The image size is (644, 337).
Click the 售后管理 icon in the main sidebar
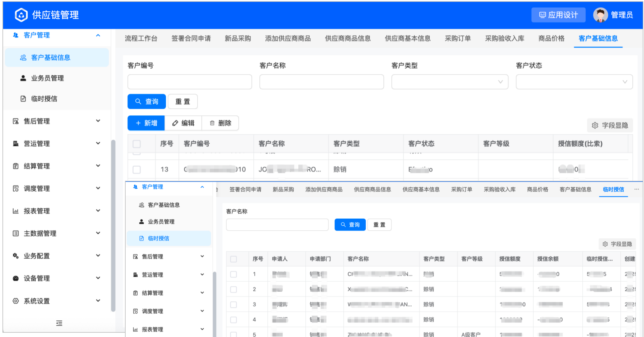[x=15, y=121]
